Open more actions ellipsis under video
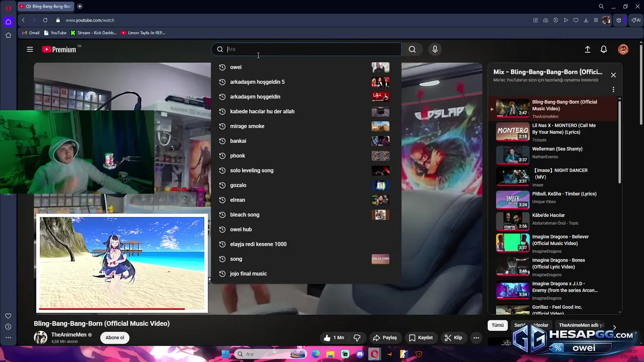 click(x=476, y=338)
